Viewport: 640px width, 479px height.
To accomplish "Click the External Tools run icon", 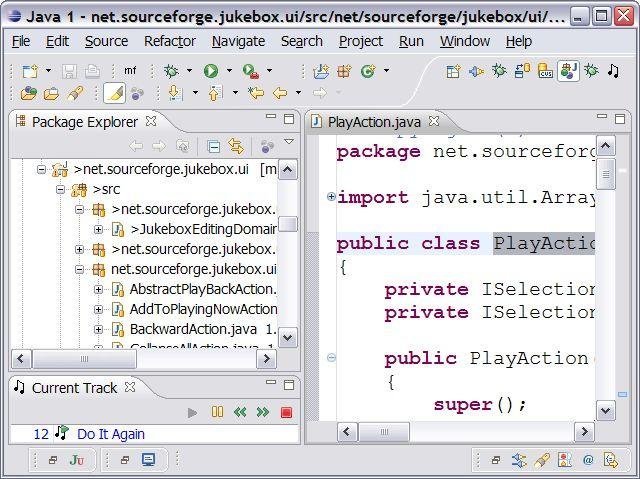I will pos(251,71).
